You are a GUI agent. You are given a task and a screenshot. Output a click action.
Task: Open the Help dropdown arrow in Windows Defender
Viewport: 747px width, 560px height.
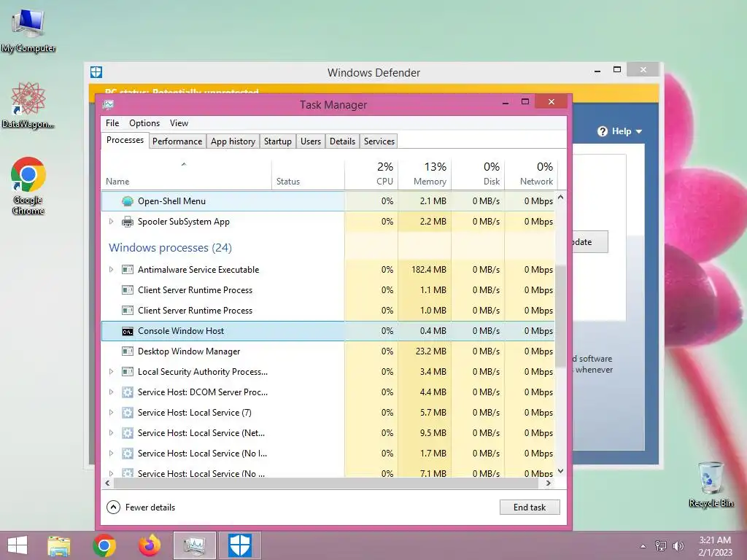click(639, 131)
